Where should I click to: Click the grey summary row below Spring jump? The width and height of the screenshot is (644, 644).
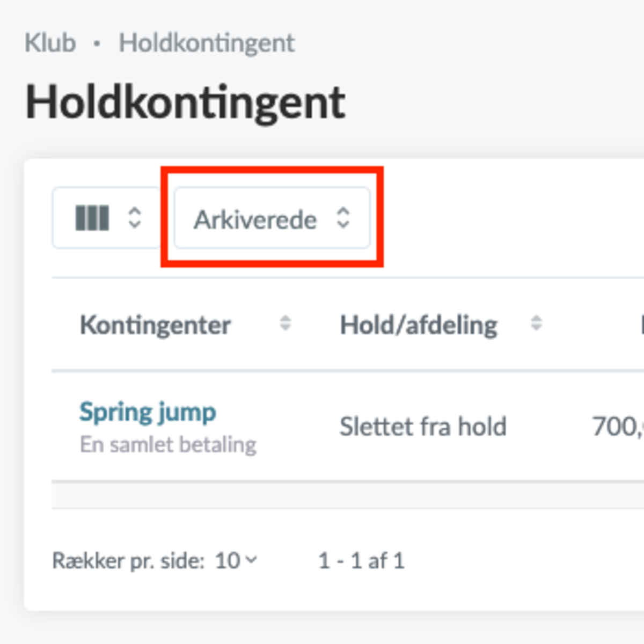click(x=348, y=495)
